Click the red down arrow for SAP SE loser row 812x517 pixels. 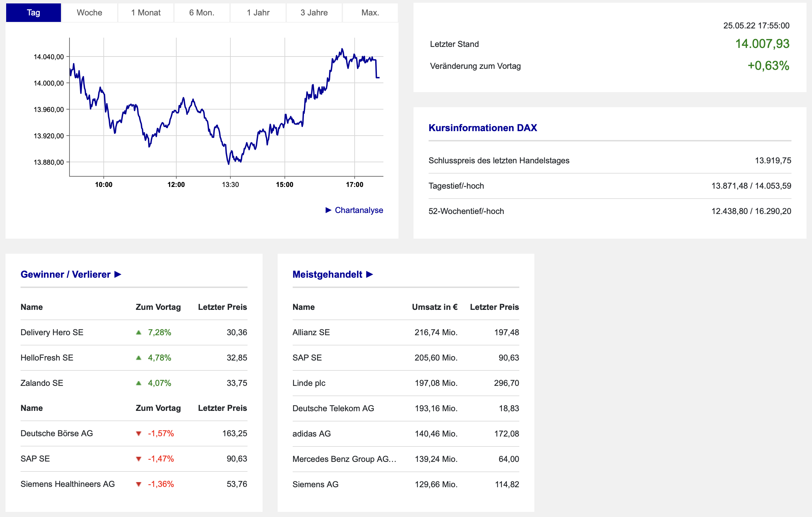[139, 459]
